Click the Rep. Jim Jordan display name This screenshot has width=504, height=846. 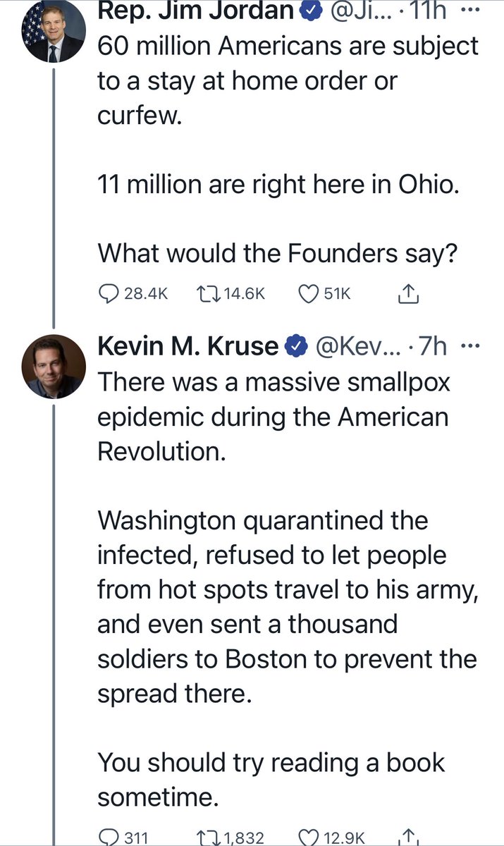pos(195,10)
